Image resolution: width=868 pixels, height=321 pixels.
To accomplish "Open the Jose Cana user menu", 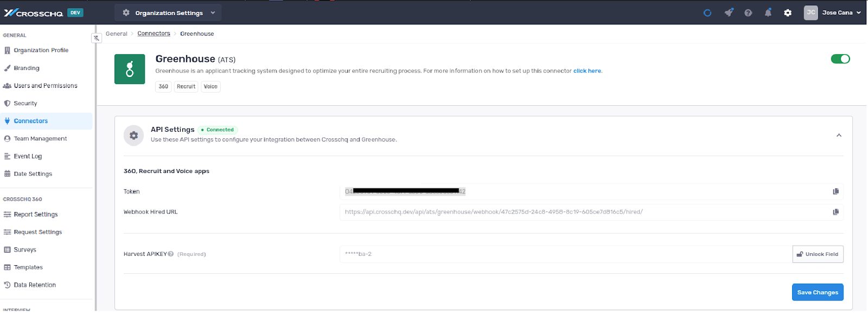I will coord(832,12).
